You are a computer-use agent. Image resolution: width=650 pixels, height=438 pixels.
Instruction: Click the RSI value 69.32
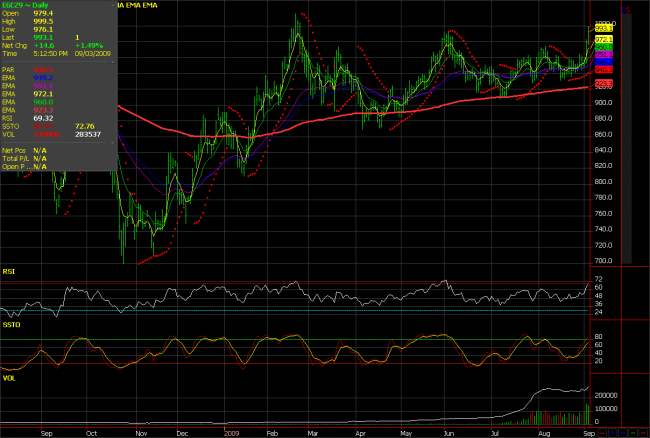tap(43, 119)
